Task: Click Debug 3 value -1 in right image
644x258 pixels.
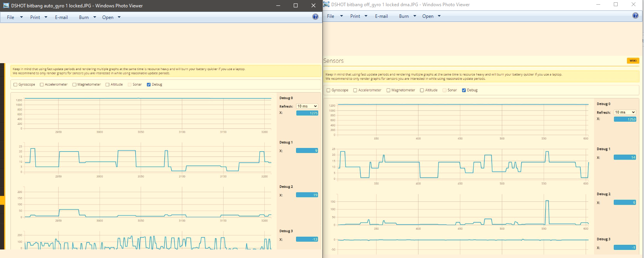Action: point(625,248)
